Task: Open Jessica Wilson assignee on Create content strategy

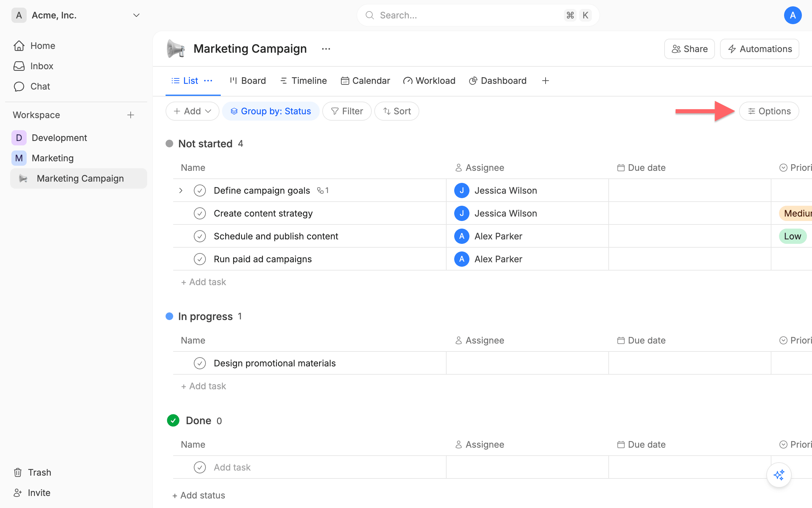Action: [495, 213]
